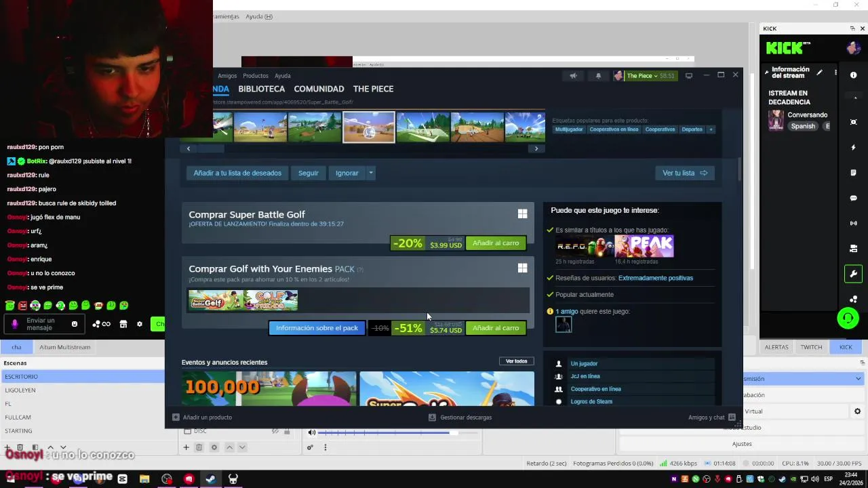Screen dimensions: 868x488
Task: Move the scene up with the Escenas up arrow
Action: (50, 447)
